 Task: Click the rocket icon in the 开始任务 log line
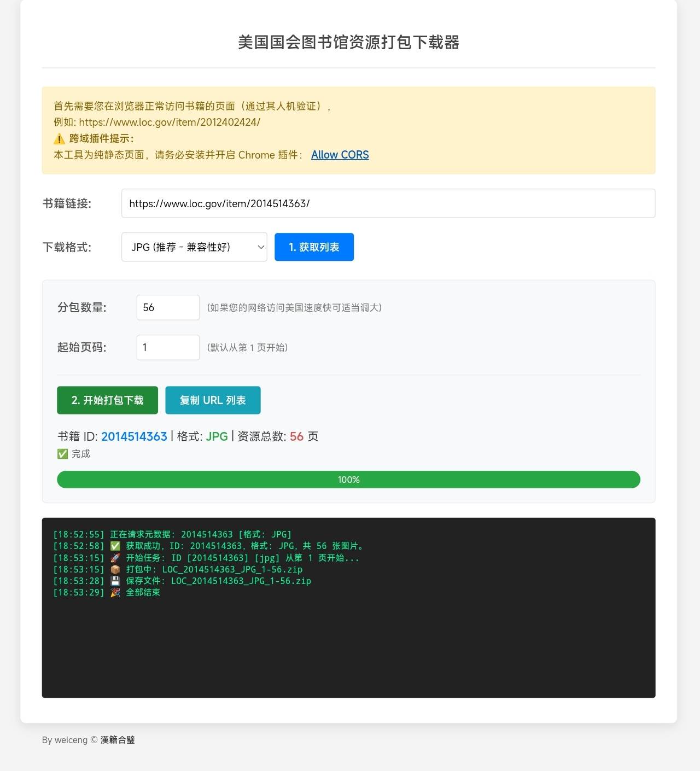coord(115,557)
